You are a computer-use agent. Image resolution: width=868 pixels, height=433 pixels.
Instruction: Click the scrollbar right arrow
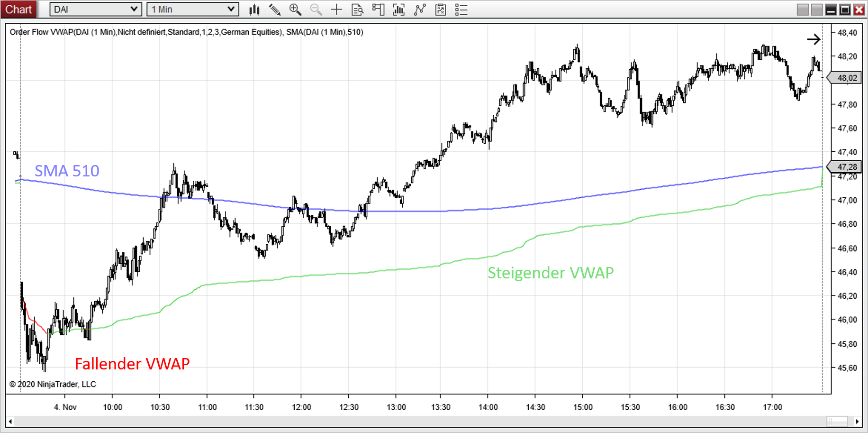857,421
